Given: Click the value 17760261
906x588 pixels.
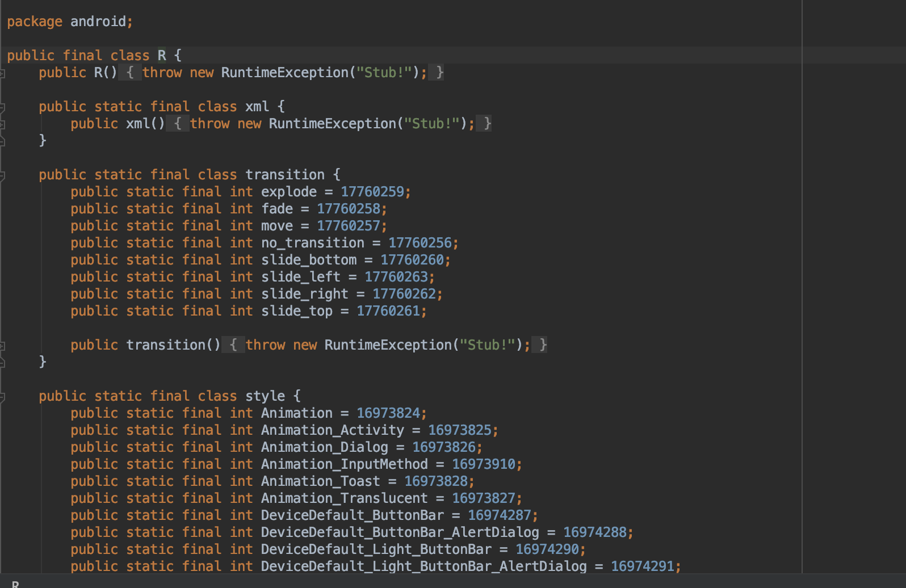Looking at the screenshot, I should pyautogui.click(x=388, y=311).
